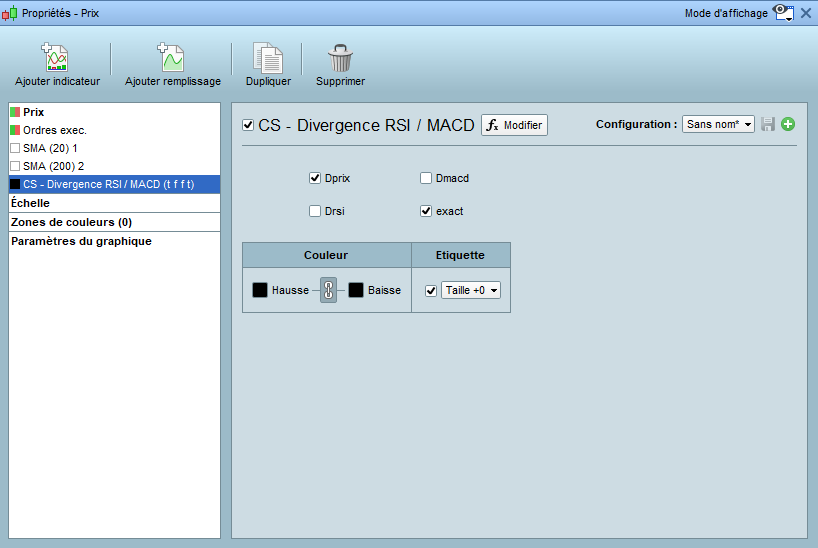Click the Etiquette column header
Image resolution: width=818 pixels, height=548 pixels.
pos(461,255)
